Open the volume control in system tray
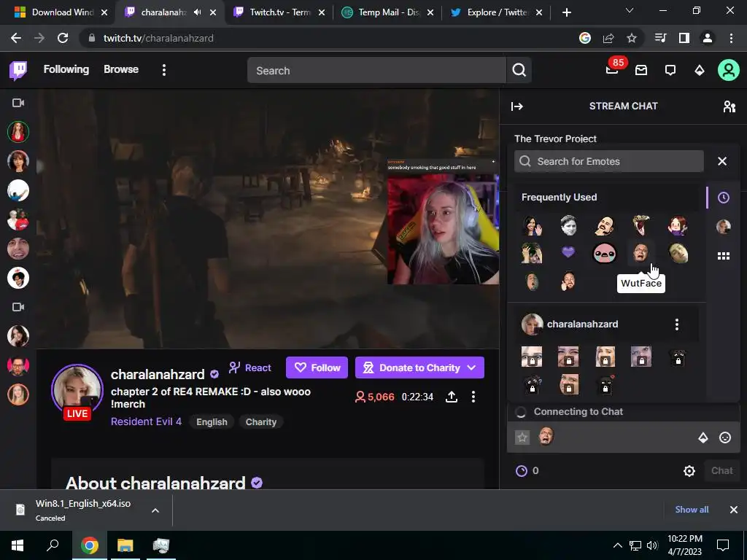This screenshot has width=747, height=560. [652, 545]
